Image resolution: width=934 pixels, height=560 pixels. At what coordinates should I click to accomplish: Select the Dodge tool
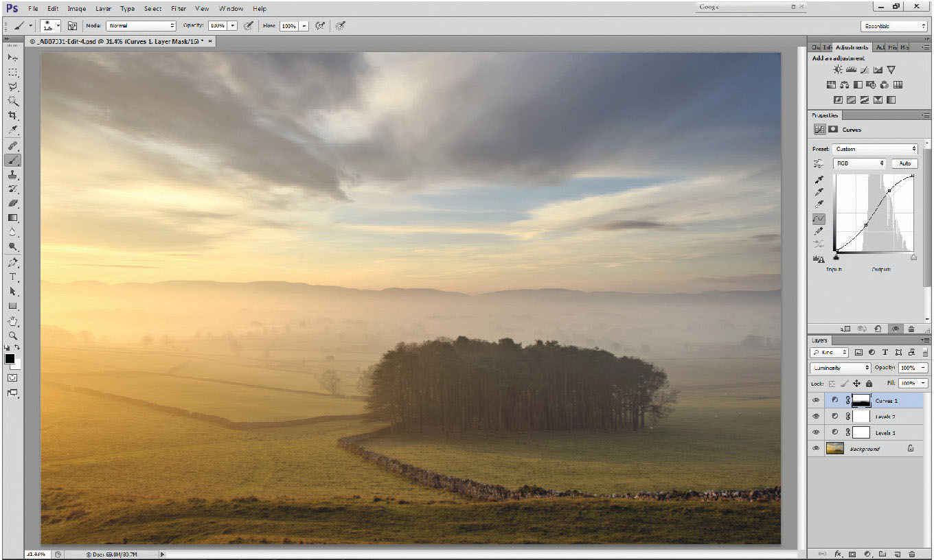(x=13, y=246)
